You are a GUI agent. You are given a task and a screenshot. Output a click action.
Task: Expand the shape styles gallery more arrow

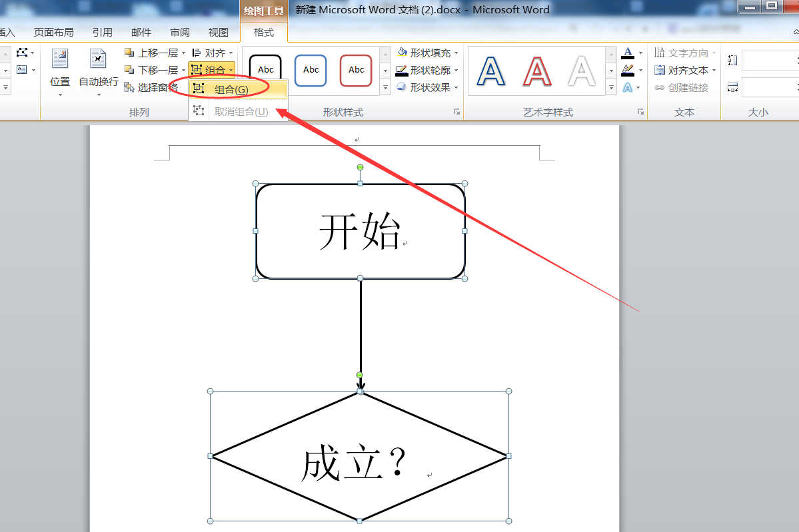[x=386, y=88]
